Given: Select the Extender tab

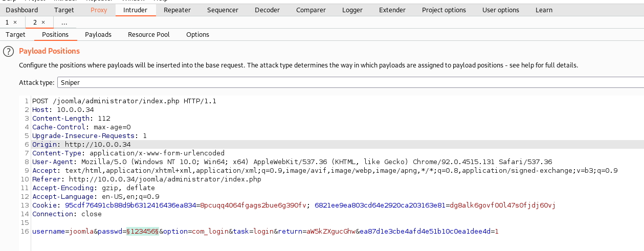Looking at the screenshot, I should 392,10.
